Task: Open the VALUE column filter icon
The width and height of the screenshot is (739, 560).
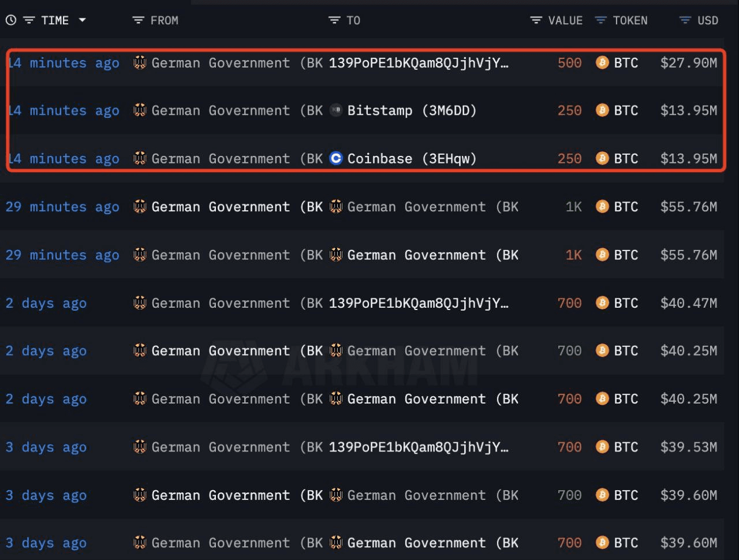Action: tap(536, 20)
